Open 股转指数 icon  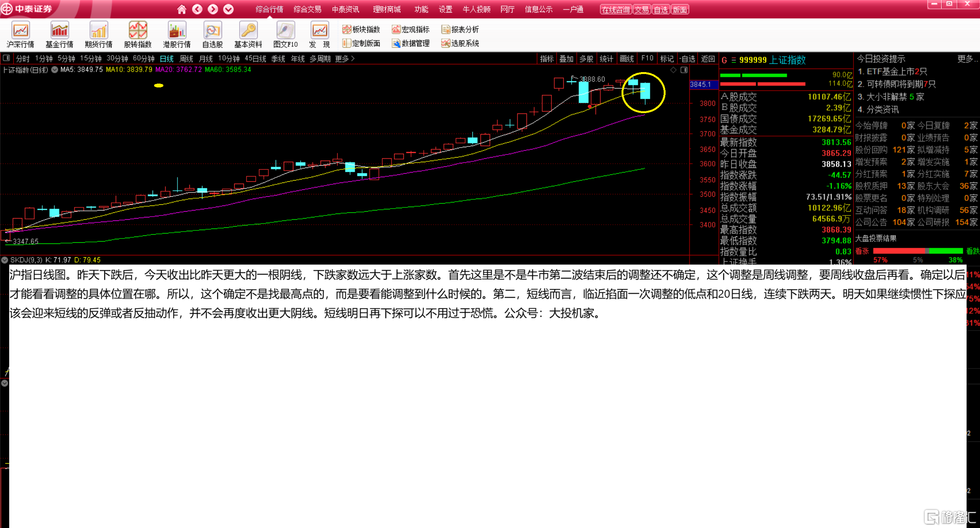point(138,35)
